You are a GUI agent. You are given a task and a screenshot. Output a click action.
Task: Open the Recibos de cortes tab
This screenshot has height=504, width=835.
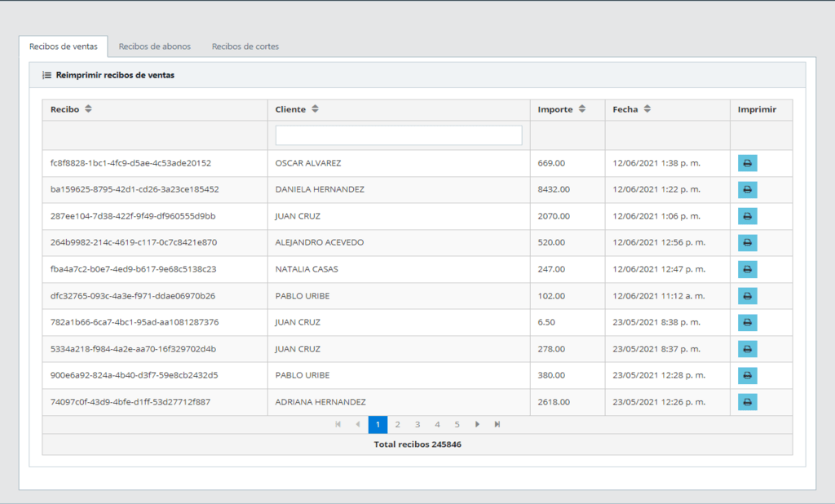(x=245, y=46)
